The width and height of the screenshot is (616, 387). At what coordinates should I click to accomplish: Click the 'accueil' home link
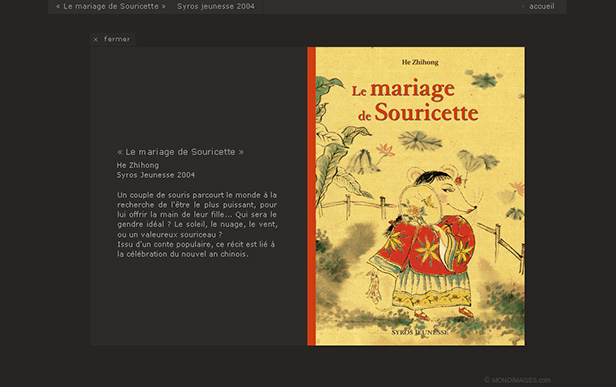541,6
